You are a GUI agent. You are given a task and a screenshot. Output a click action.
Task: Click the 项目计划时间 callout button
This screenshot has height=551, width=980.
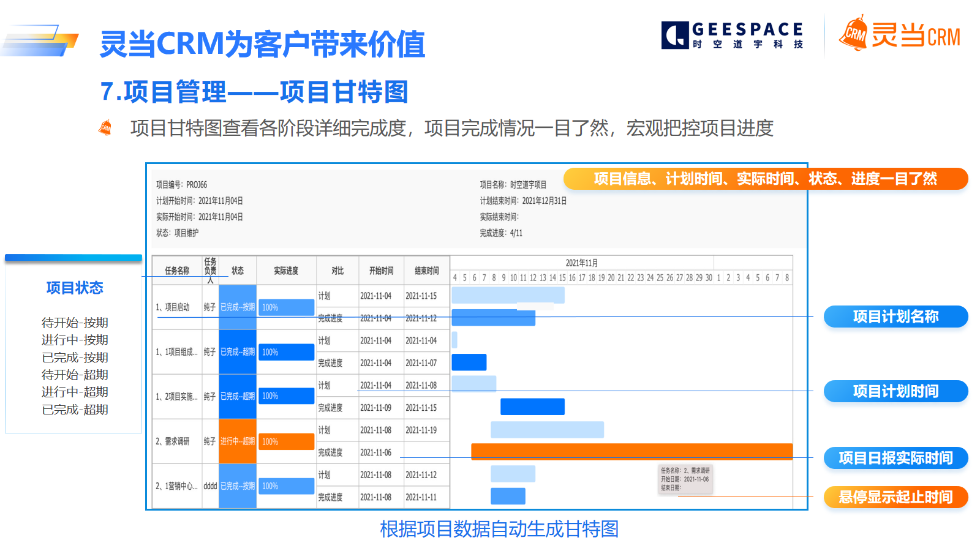pyautogui.click(x=895, y=391)
